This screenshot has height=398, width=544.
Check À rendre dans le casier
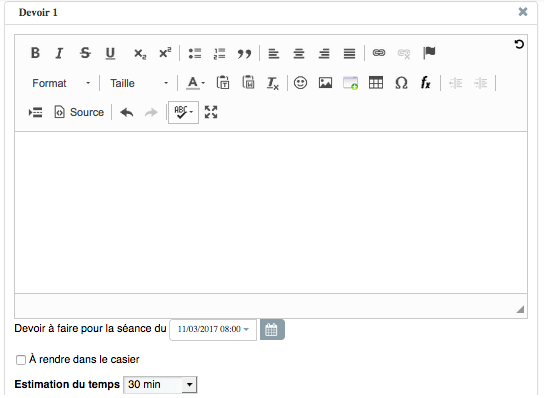click(x=21, y=360)
